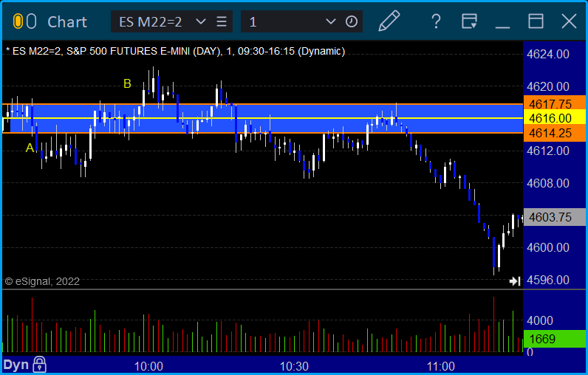Expand the interval dropdown arrow
The width and height of the screenshot is (588, 375).
[331, 21]
